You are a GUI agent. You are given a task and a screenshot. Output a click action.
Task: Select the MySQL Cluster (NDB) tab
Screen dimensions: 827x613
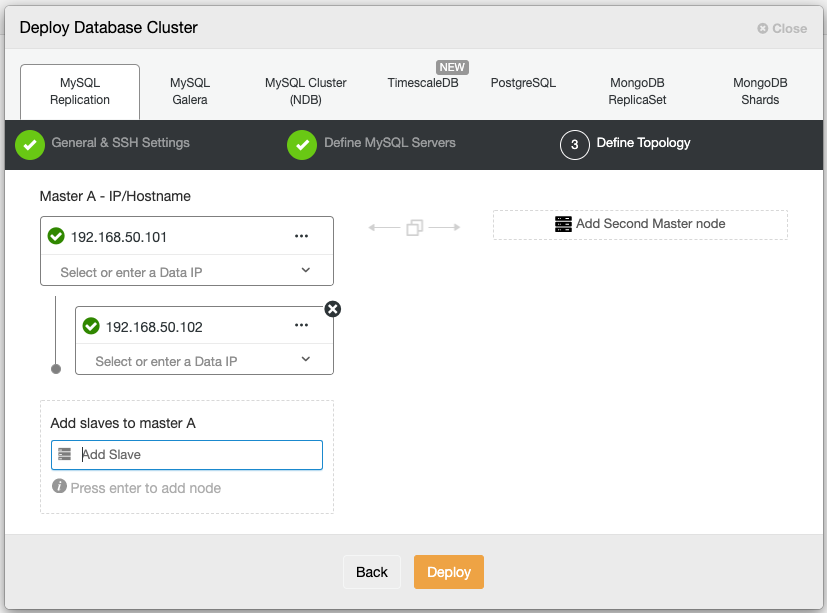[x=305, y=91]
